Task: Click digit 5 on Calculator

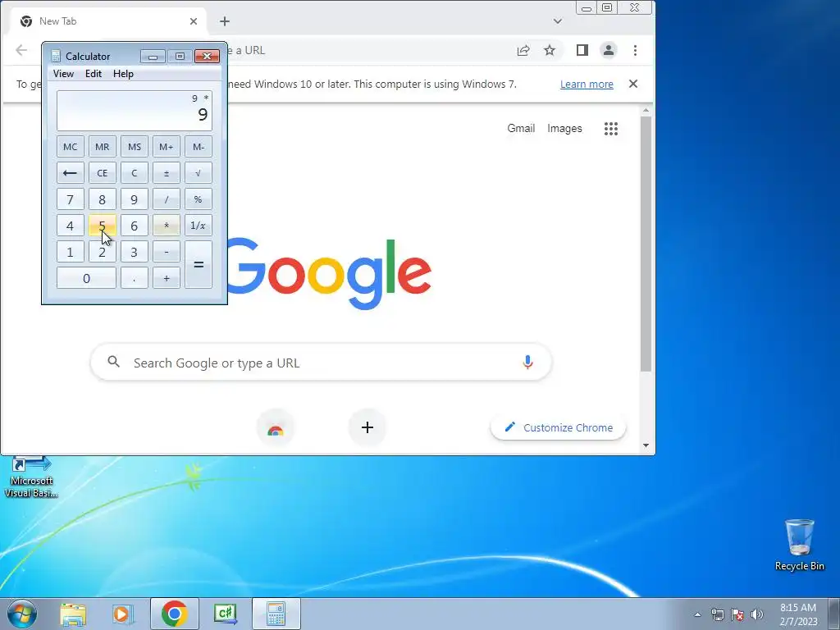Action: point(103,226)
